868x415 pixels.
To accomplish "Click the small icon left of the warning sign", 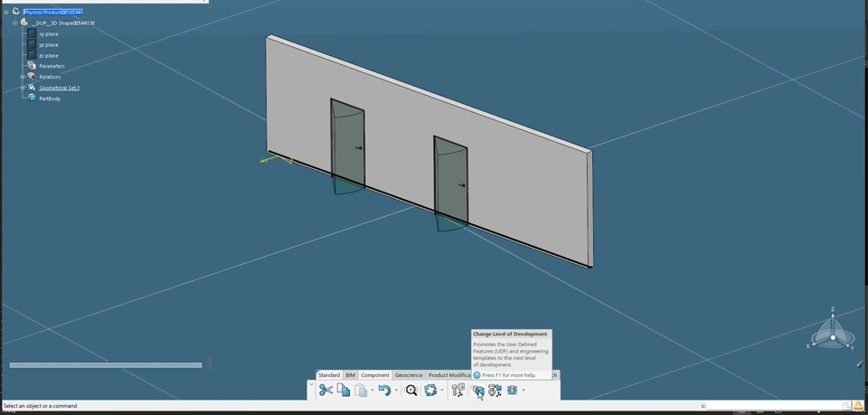I will coord(845,406).
